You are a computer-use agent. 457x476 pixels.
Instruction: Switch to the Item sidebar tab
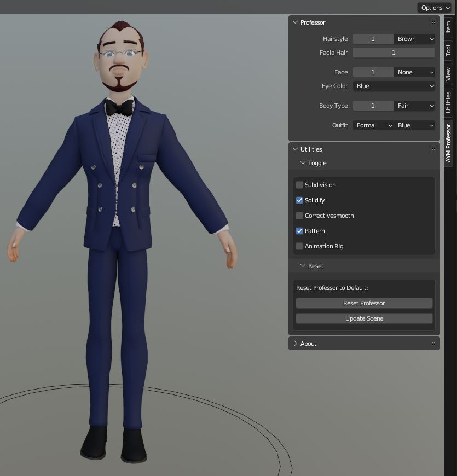pyautogui.click(x=448, y=27)
